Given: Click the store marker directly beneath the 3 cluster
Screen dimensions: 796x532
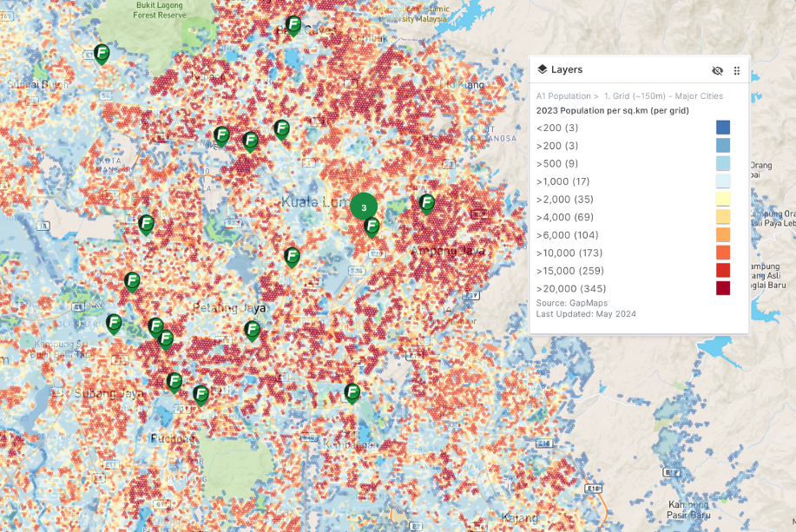Looking at the screenshot, I should click(x=372, y=227).
